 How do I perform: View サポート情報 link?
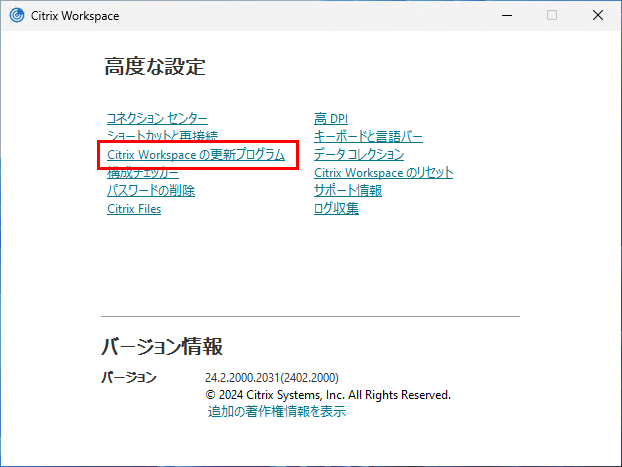pos(347,191)
